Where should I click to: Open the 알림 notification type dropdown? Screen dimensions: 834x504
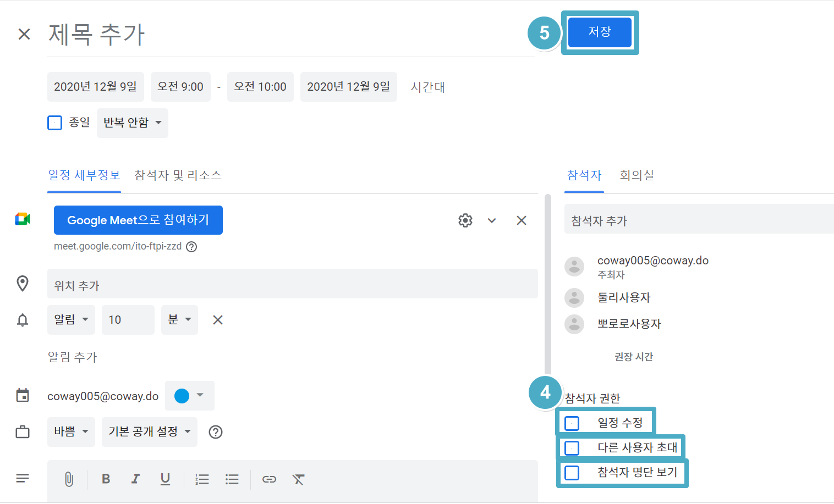click(x=71, y=320)
